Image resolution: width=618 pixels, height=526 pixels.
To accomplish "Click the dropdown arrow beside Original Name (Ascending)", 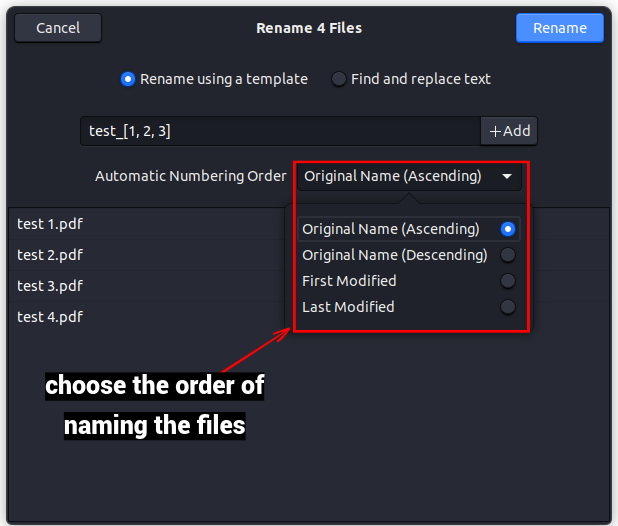I will (x=507, y=177).
